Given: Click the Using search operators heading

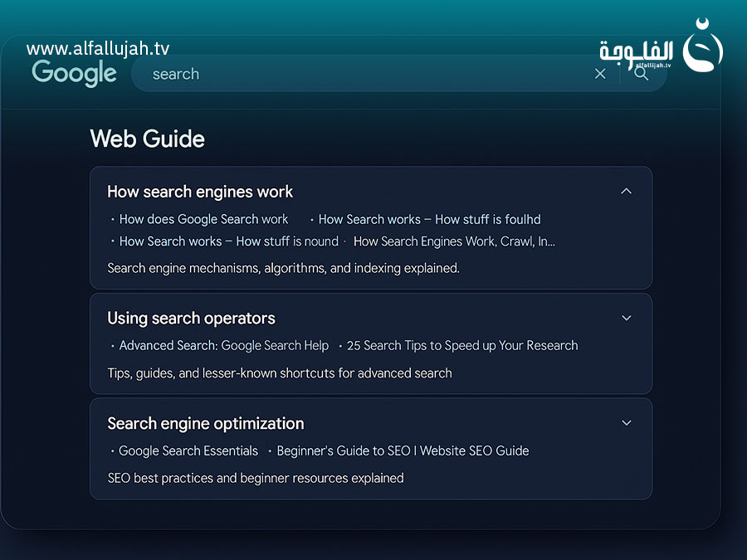Looking at the screenshot, I should click(x=191, y=318).
